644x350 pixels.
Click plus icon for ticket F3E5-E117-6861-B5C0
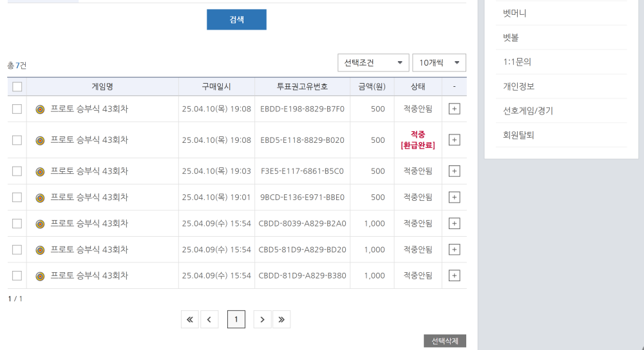point(454,171)
